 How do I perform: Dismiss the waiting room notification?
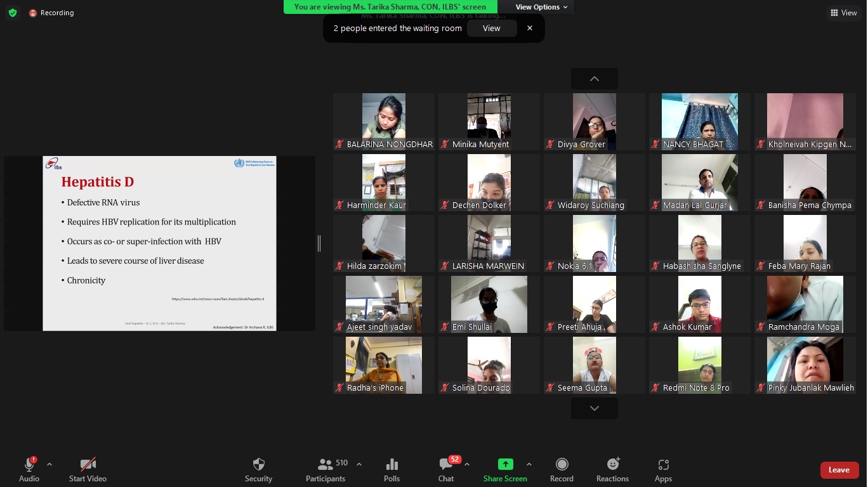tap(530, 28)
